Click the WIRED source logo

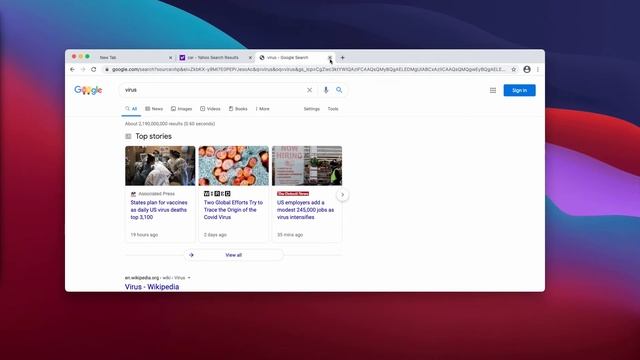click(x=217, y=194)
